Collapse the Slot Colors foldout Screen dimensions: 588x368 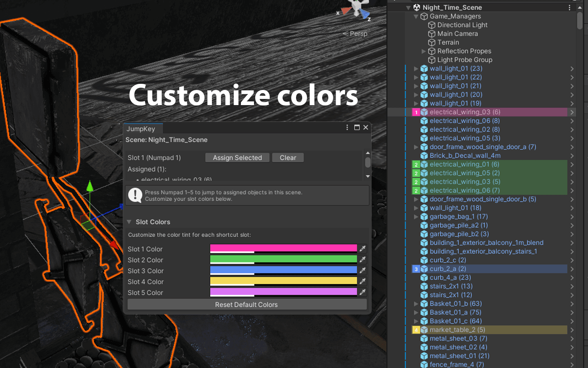point(129,222)
